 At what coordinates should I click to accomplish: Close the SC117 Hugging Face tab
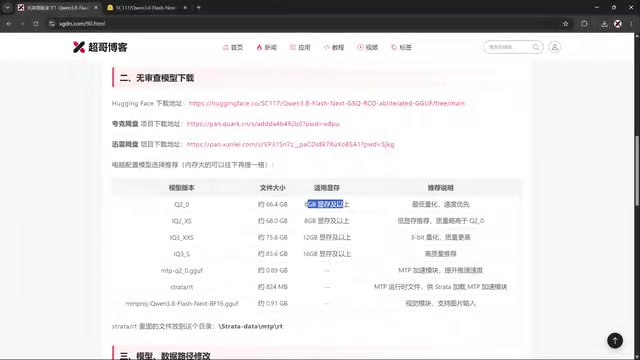click(185, 7)
